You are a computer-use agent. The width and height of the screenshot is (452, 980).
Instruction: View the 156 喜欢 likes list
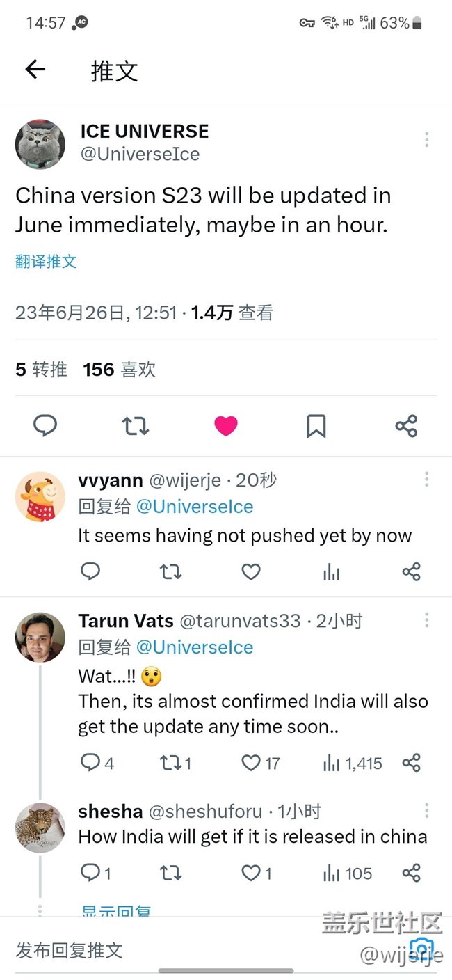pyautogui.click(x=119, y=369)
